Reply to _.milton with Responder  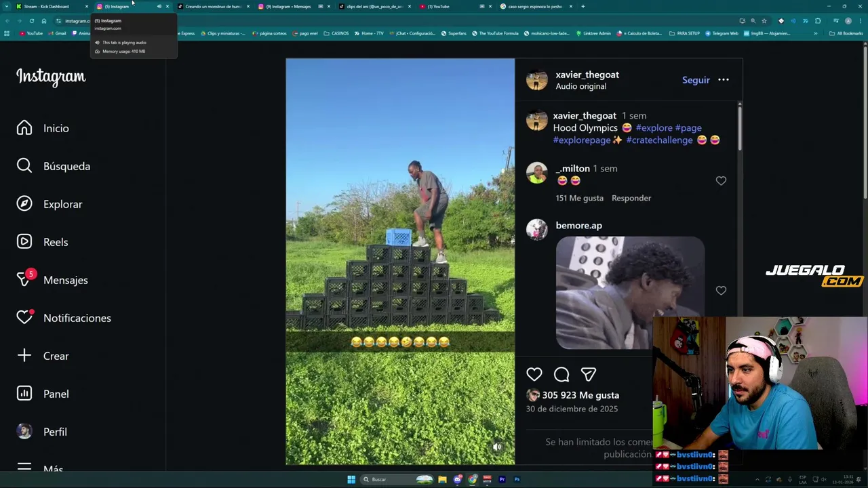coord(631,198)
